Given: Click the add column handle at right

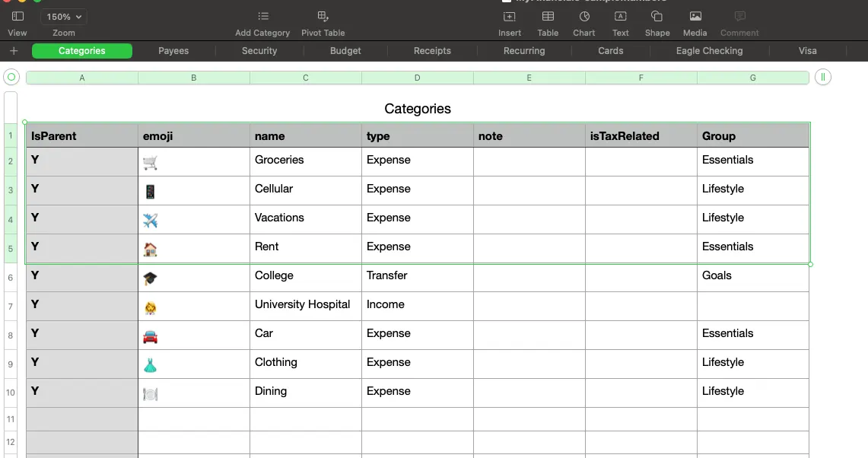Looking at the screenshot, I should point(822,77).
